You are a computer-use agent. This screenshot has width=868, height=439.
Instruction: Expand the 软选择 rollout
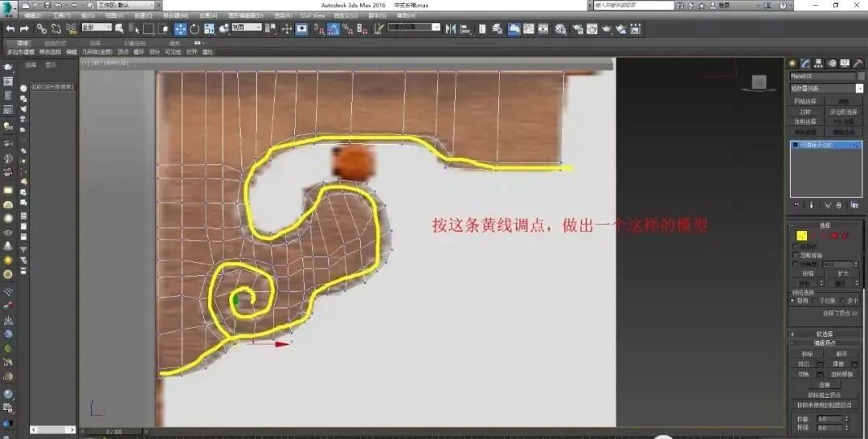tap(825, 334)
